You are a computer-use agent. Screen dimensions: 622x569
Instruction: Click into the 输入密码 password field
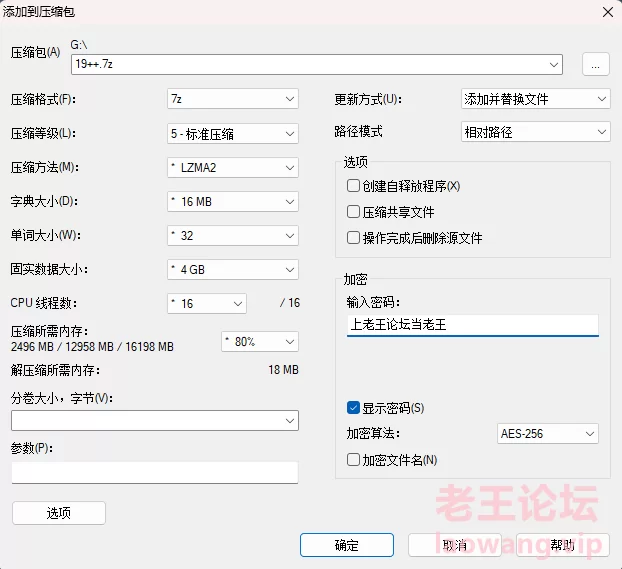[472, 325]
